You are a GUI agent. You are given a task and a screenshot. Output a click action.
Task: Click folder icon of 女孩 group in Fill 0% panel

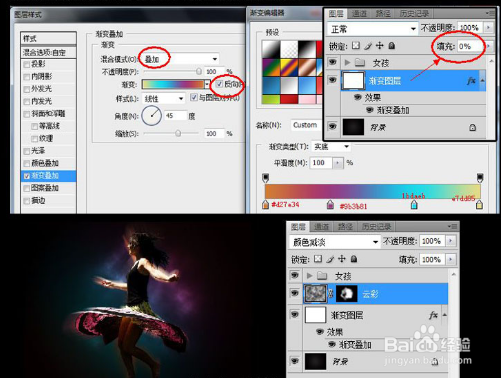360,63
